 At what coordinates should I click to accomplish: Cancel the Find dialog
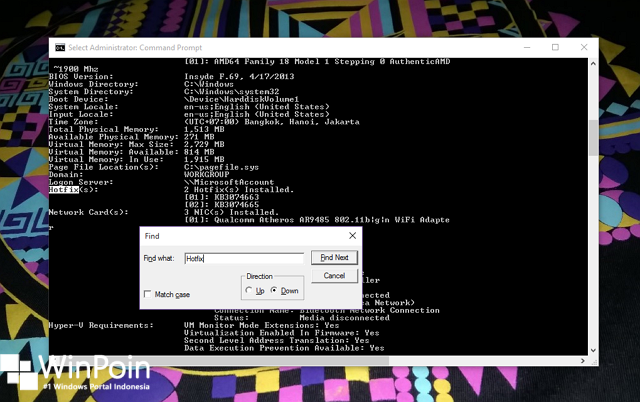click(334, 275)
